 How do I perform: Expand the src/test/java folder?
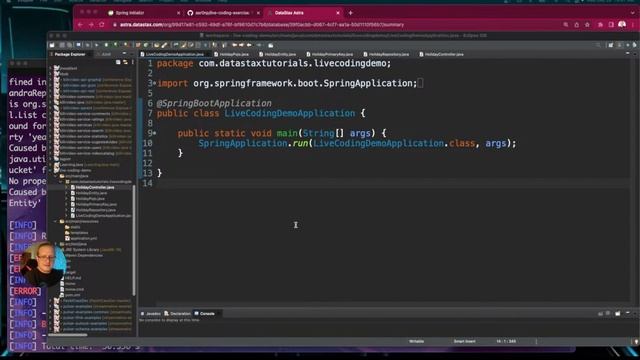coord(56,244)
